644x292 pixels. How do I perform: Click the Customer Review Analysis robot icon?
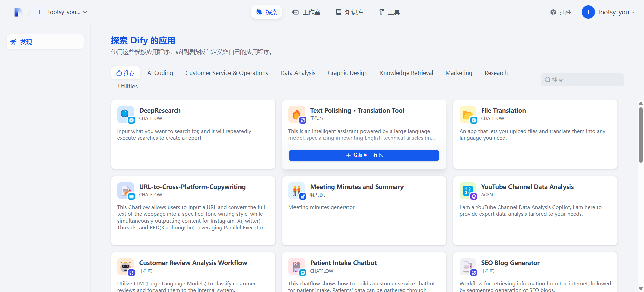point(125,267)
